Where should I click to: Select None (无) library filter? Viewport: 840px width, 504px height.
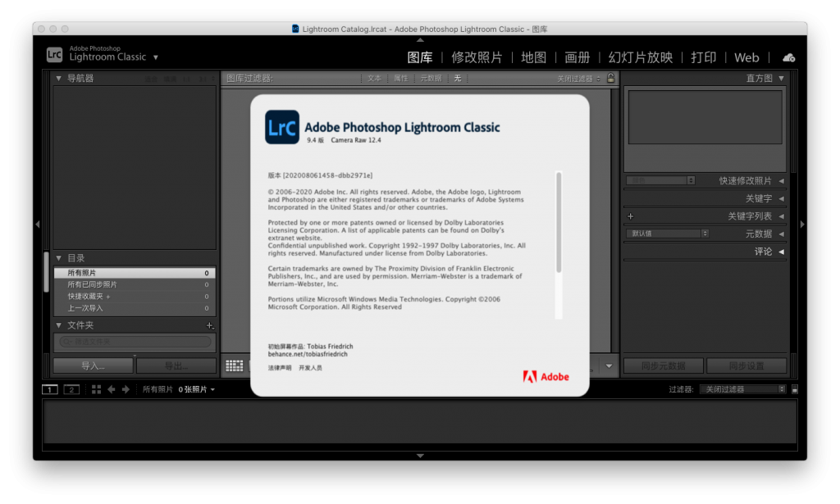[x=458, y=78]
